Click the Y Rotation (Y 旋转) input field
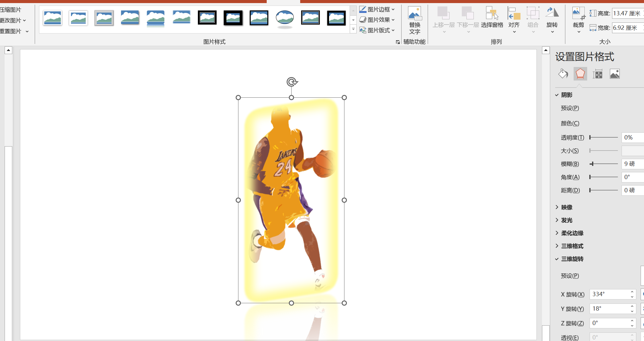 (609, 309)
